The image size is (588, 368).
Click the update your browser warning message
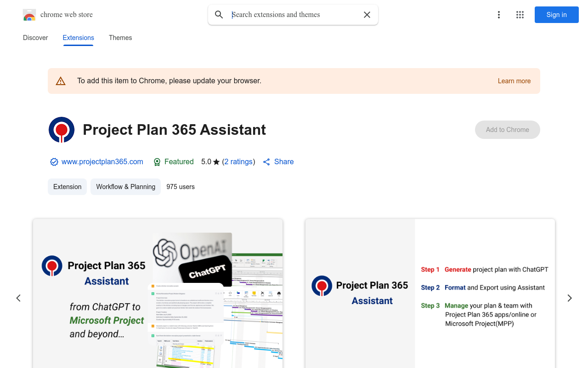[x=169, y=81]
